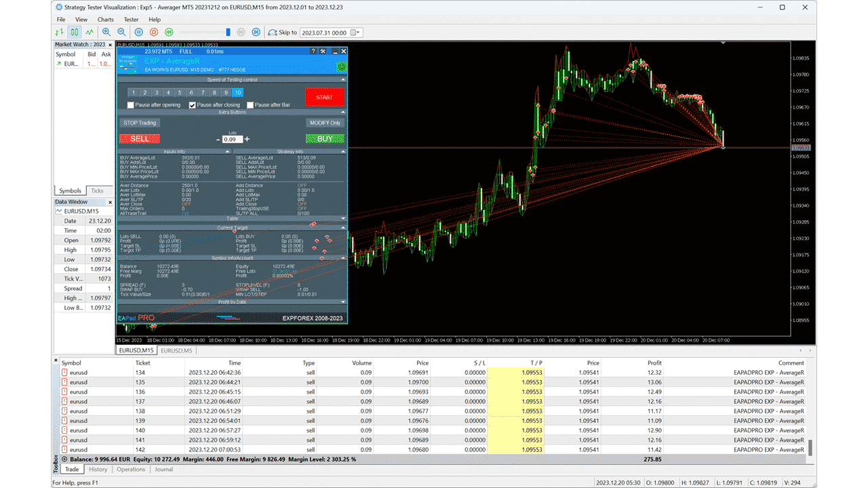Stop the strategy test
The height and width of the screenshot is (488, 868).
coord(154,32)
